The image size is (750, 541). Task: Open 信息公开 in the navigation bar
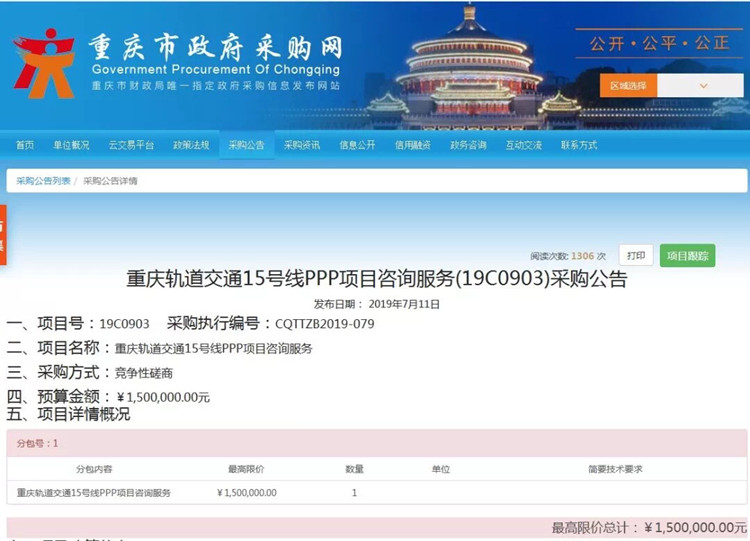(x=357, y=145)
